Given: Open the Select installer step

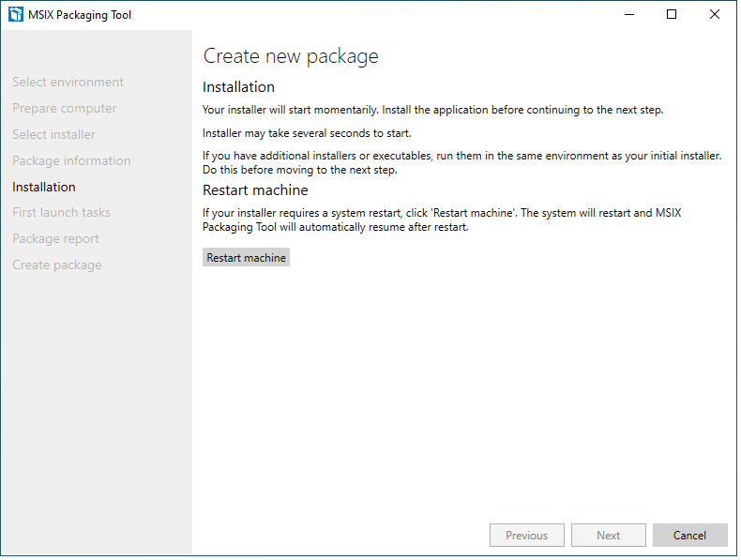Looking at the screenshot, I should click(x=53, y=135).
